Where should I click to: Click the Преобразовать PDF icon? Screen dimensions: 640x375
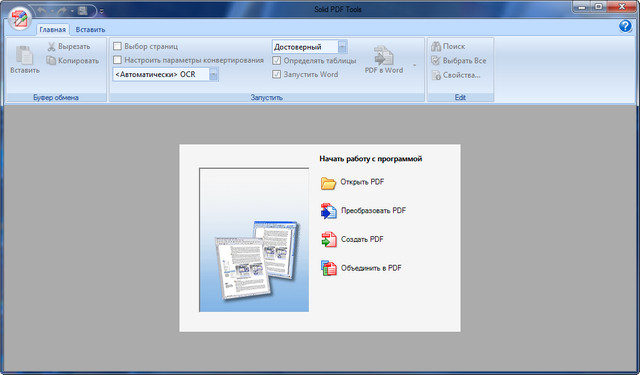[x=329, y=211]
